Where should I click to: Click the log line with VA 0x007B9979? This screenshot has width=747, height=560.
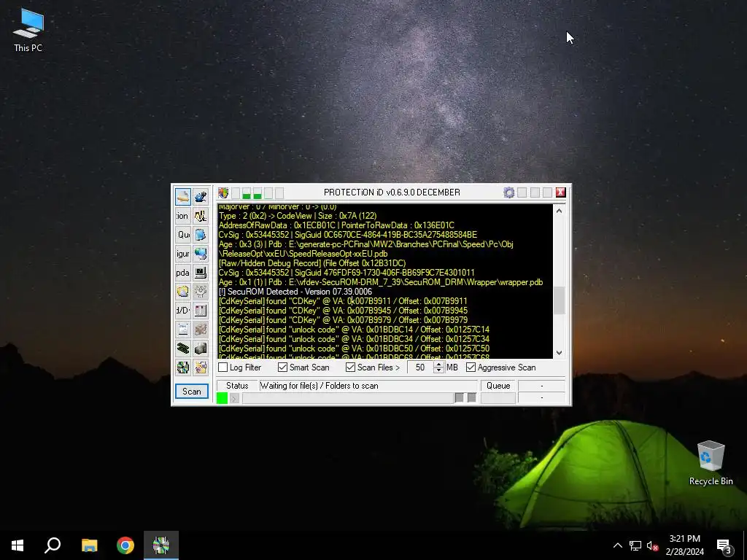343,320
